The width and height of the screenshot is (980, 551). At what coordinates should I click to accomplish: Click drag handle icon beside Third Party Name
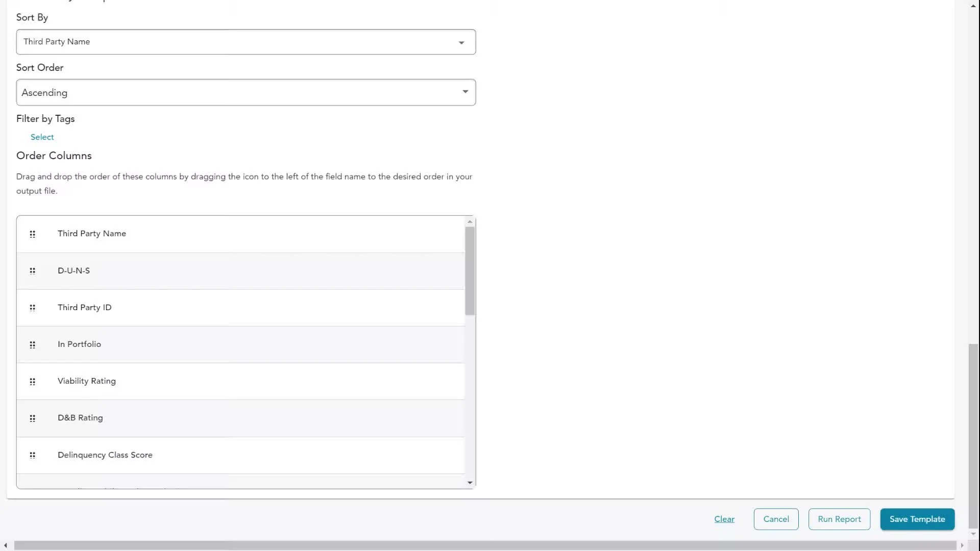[x=32, y=234]
